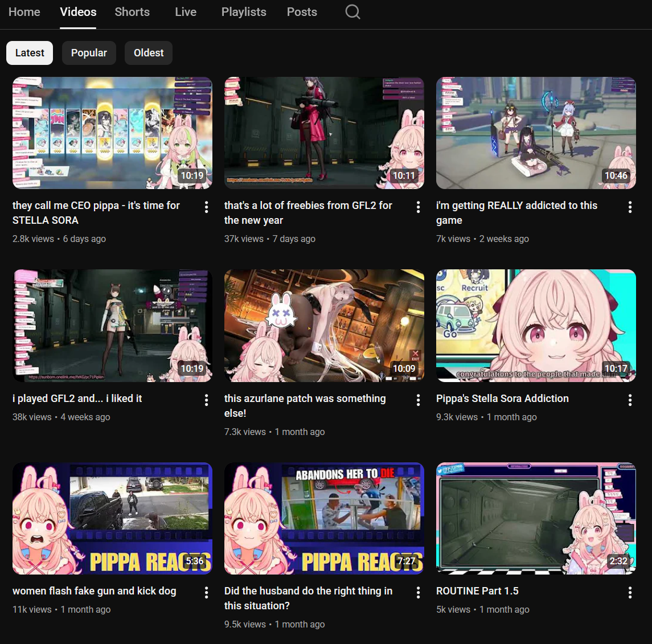Screen dimensions: 652x644
Task: Open more options for 'i played GFL2' video
Action: [206, 400]
